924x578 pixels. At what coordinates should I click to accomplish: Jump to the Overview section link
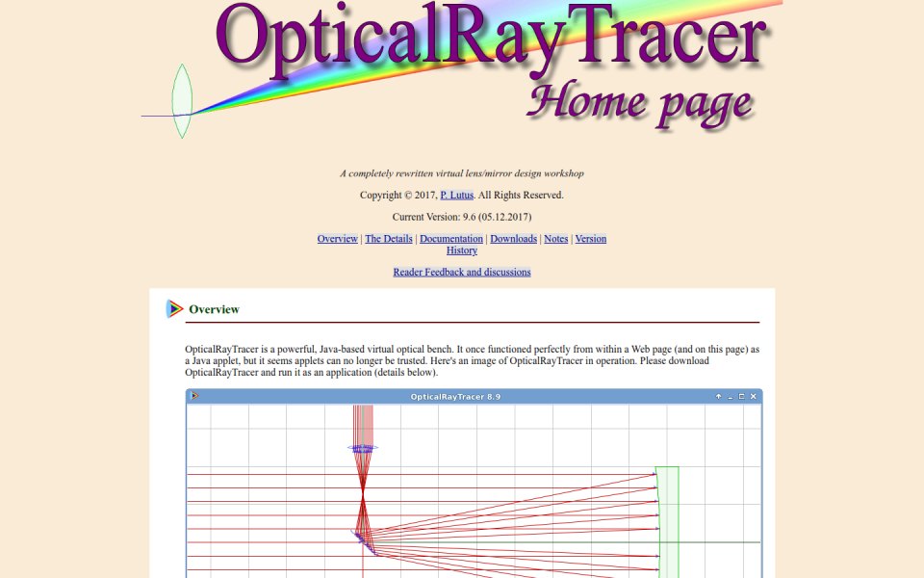337,238
